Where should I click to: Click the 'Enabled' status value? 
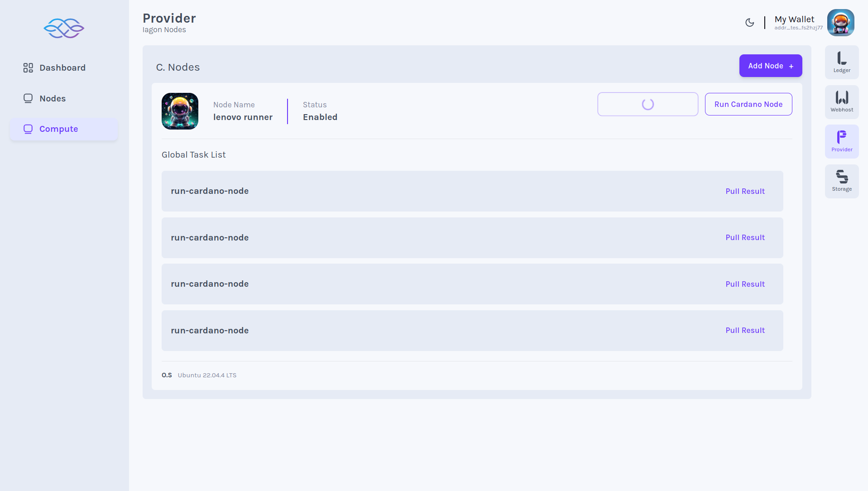pyautogui.click(x=320, y=117)
